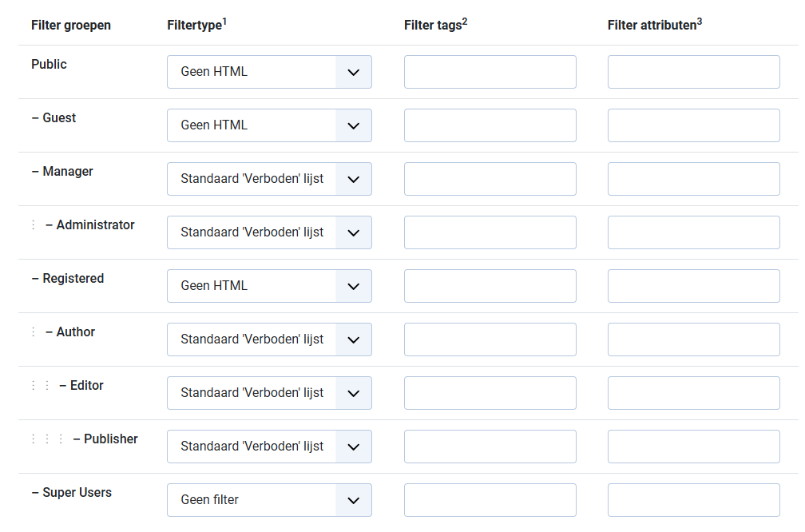Focus the Filter attributen field for Registered
Viewport: 805px width, 532px height.
point(693,286)
